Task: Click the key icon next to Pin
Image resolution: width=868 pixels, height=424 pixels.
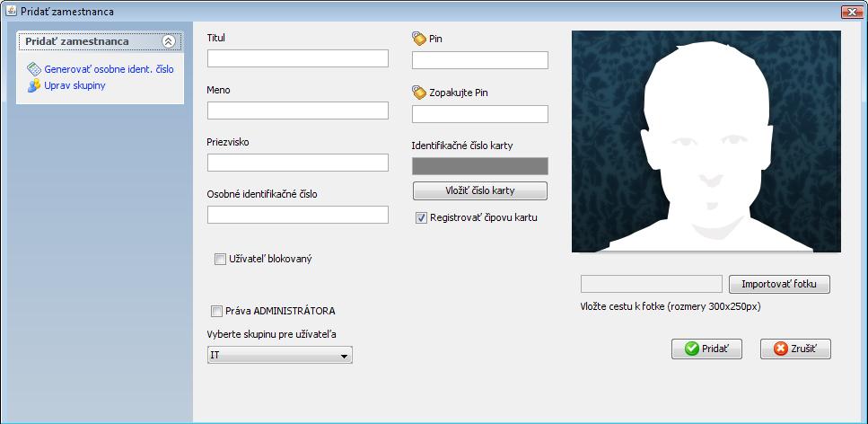Action: (419, 39)
